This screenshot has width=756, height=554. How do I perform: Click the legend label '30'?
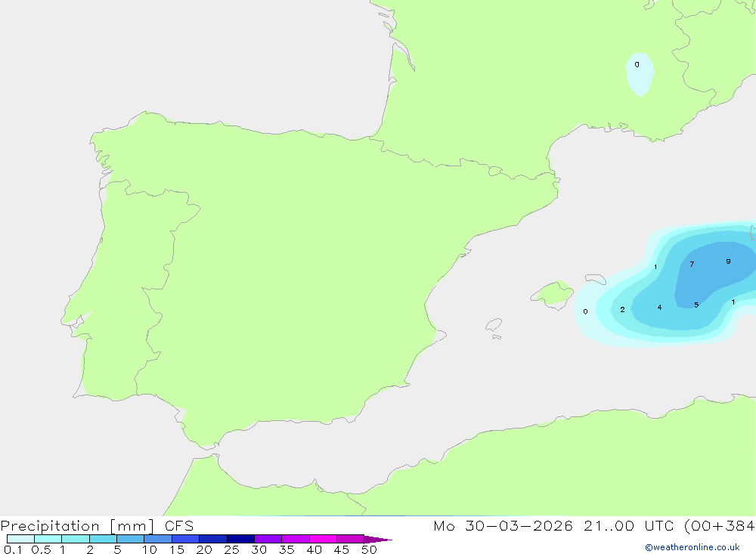pos(259,549)
